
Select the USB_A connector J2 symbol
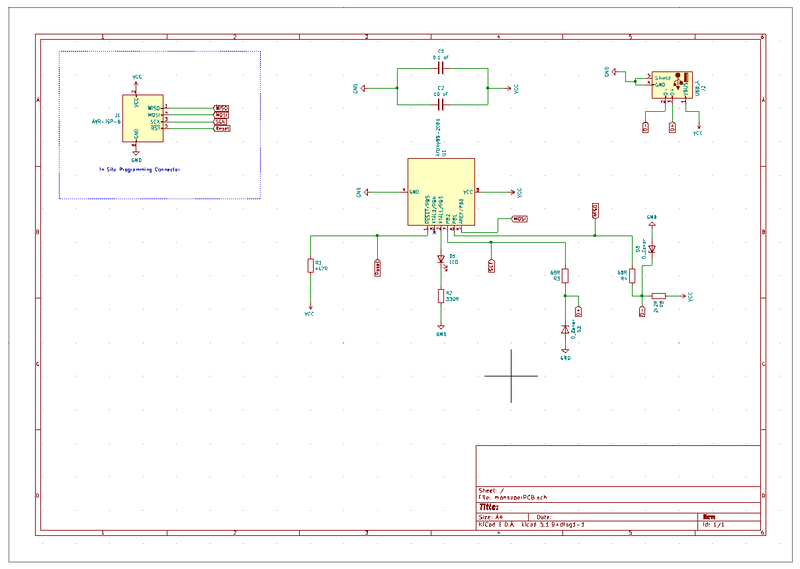(672, 86)
